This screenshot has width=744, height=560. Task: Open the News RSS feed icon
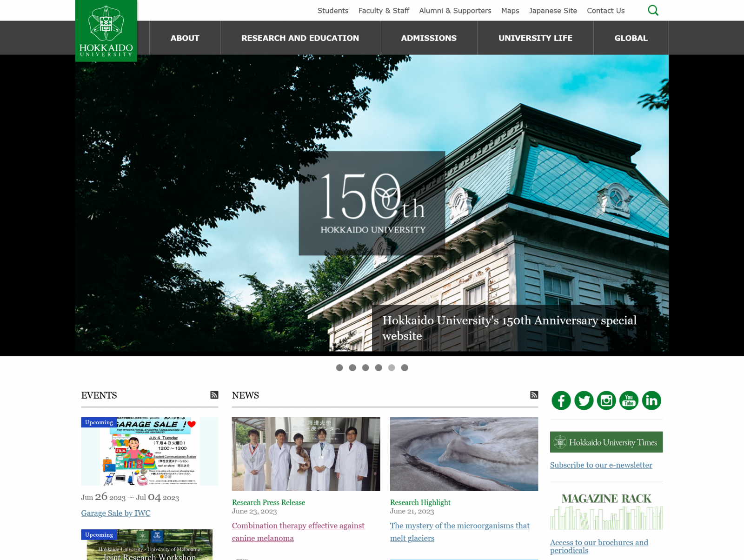tap(534, 395)
